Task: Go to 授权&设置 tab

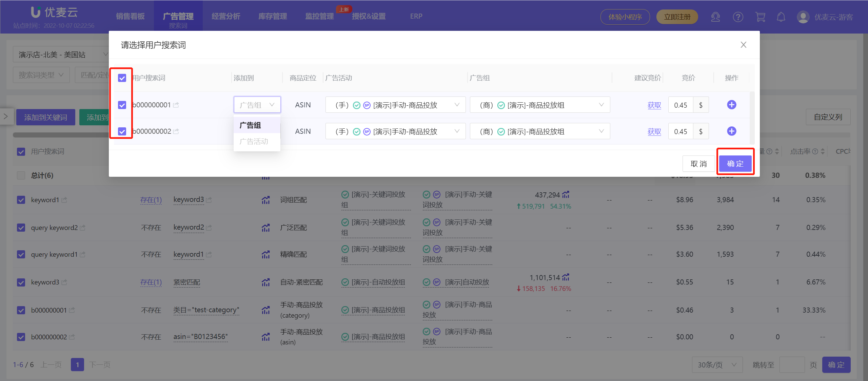Action: [369, 16]
